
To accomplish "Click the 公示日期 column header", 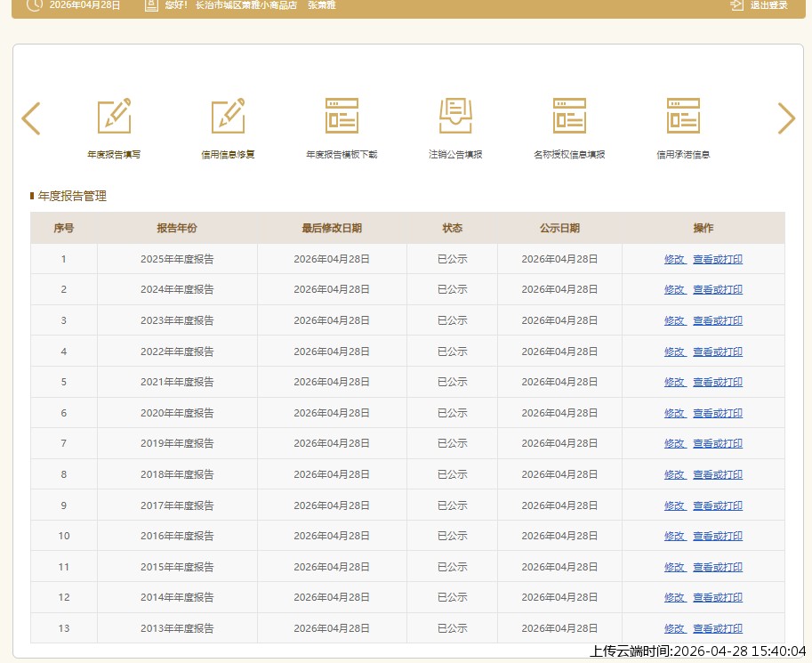I will tap(559, 228).
